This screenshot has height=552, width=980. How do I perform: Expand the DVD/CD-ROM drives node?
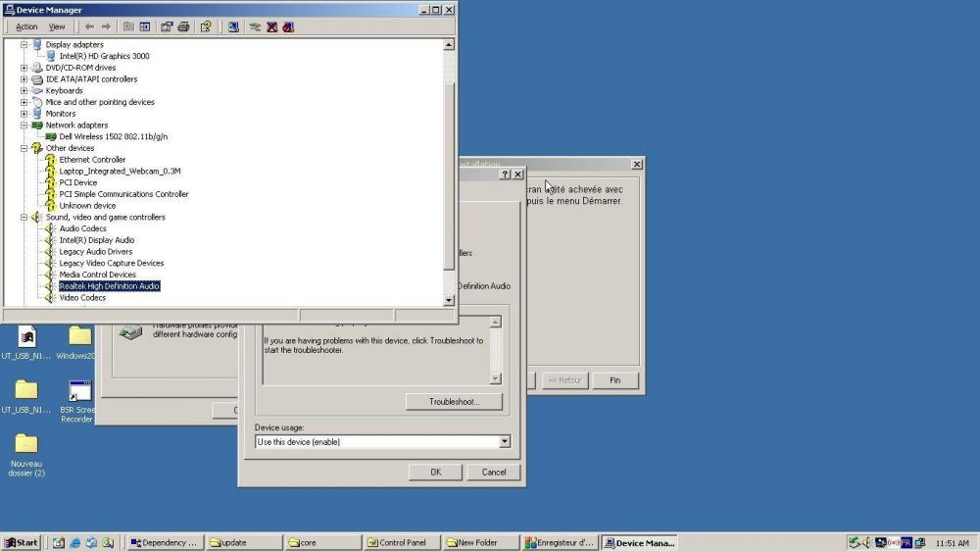24,68
